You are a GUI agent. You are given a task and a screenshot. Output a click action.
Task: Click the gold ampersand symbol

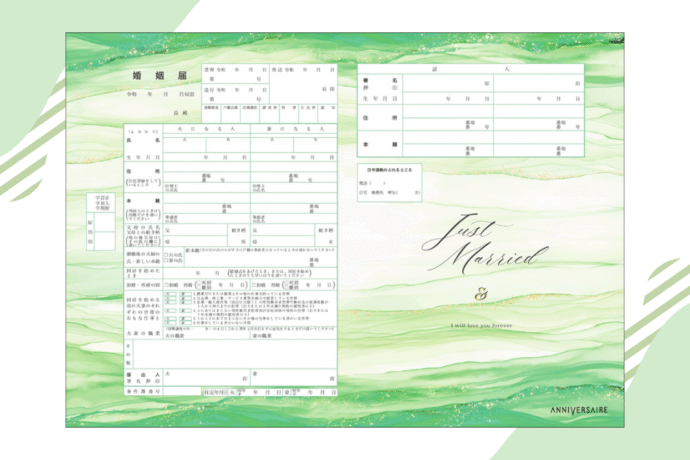pos(481,294)
